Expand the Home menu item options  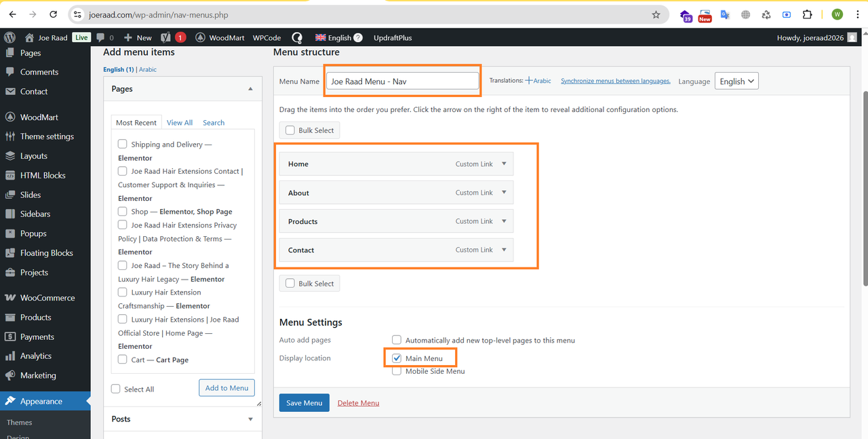(504, 164)
